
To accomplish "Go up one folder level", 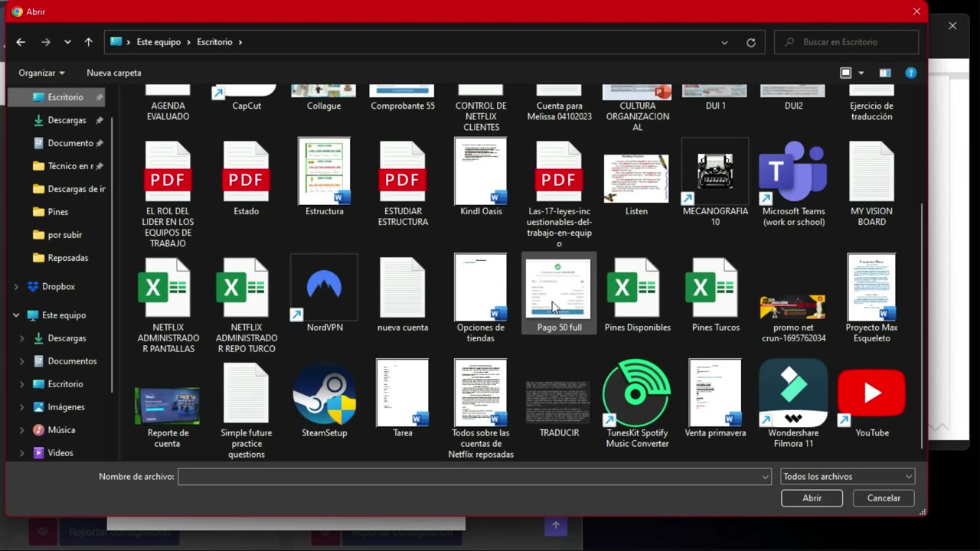I will coord(88,42).
